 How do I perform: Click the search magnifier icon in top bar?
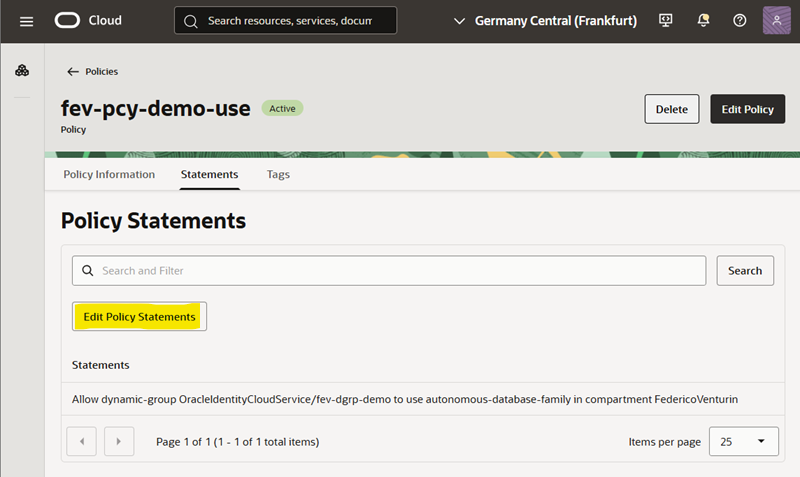pyautogui.click(x=191, y=21)
